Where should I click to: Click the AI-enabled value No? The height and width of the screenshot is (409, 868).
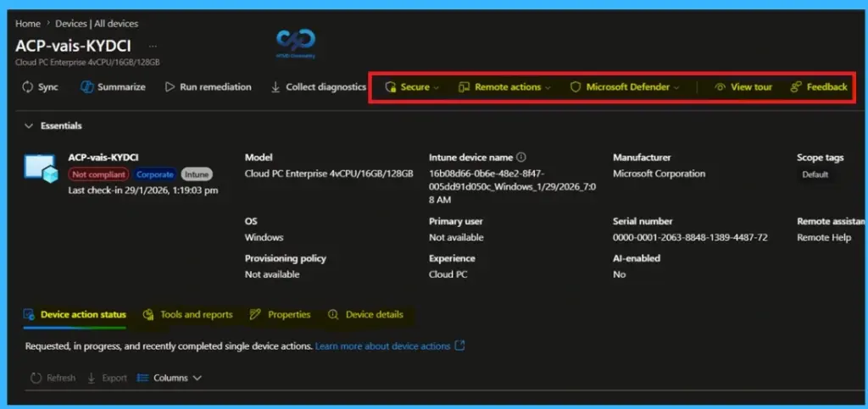(619, 274)
